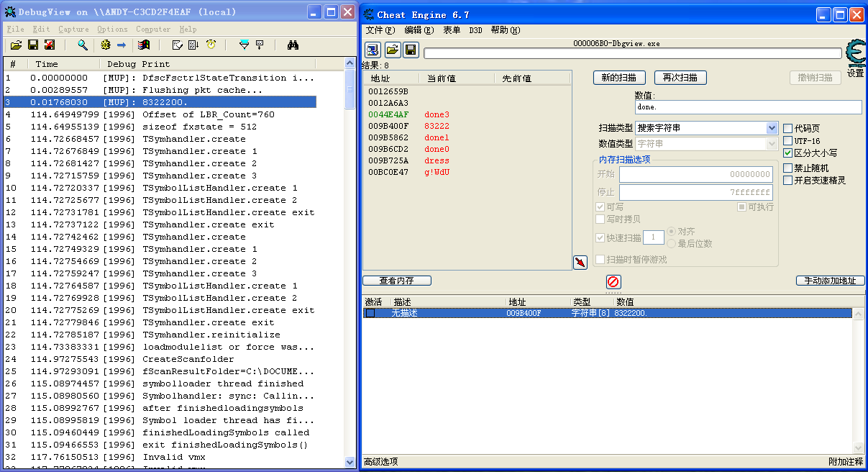Click the DebugView title bar bug icon
The image size is (868, 472).
[x=10, y=12]
